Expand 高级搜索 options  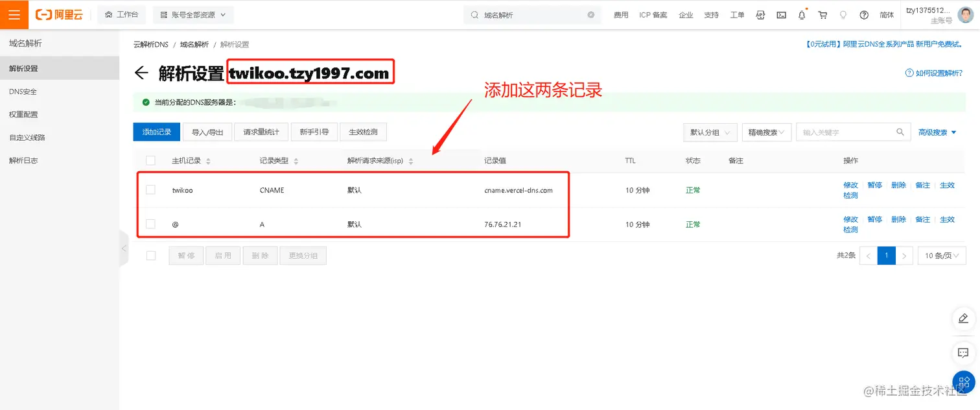(x=937, y=132)
